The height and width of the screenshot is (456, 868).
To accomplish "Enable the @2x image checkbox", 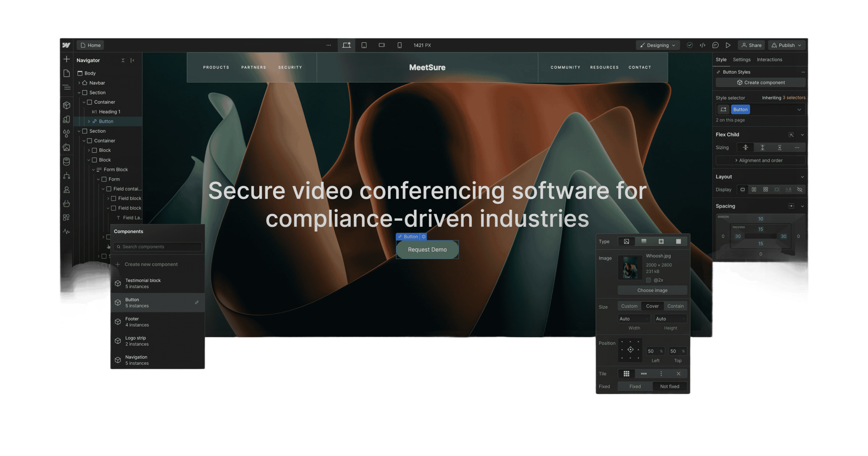I will [648, 280].
